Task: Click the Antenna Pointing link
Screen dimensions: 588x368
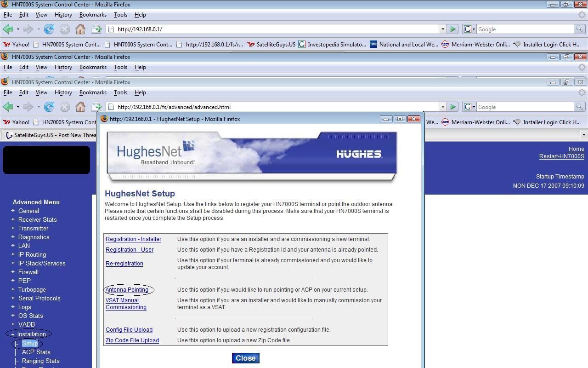Action: click(127, 290)
